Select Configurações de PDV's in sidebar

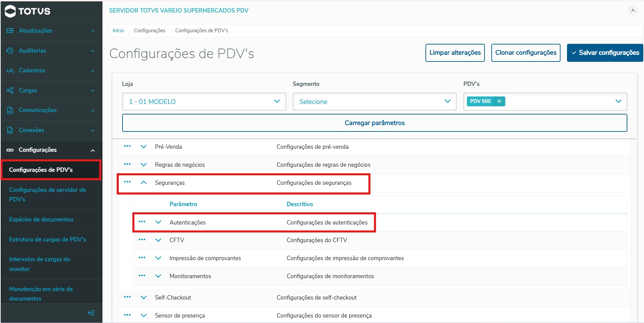51,170
